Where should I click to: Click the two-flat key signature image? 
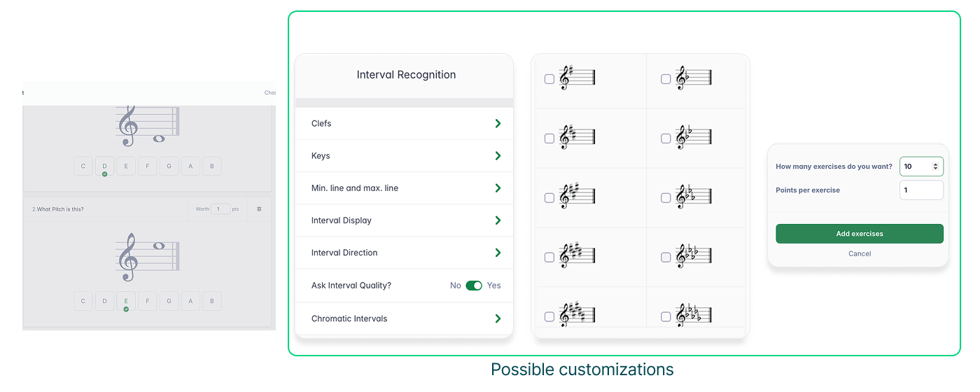694,138
